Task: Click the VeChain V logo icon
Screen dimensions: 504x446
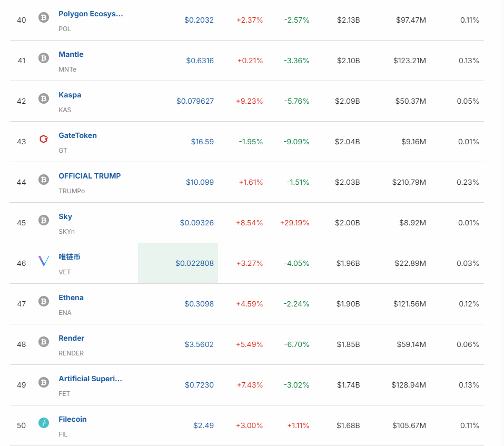Action: [44, 261]
